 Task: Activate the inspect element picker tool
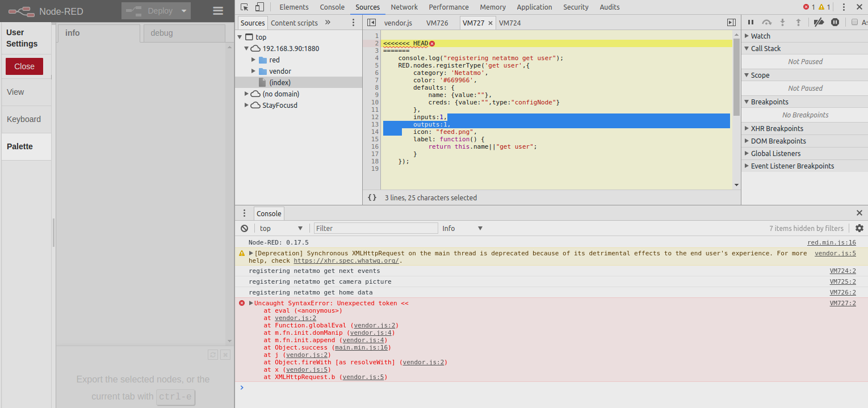click(x=243, y=7)
